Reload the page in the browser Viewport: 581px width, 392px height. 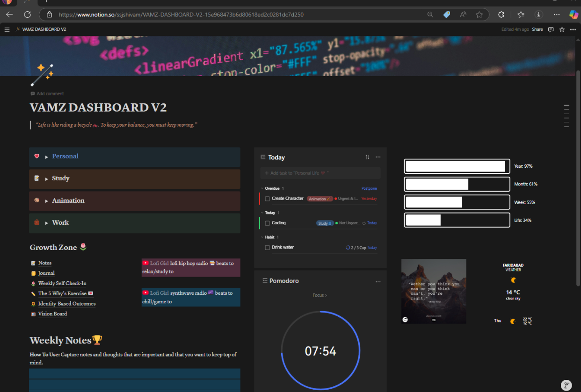point(27,14)
